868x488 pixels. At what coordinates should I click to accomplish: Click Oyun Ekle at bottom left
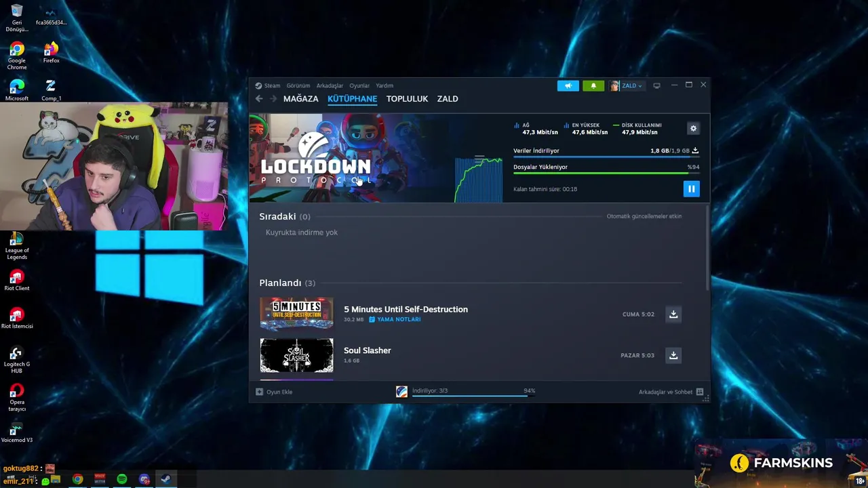[x=279, y=392]
